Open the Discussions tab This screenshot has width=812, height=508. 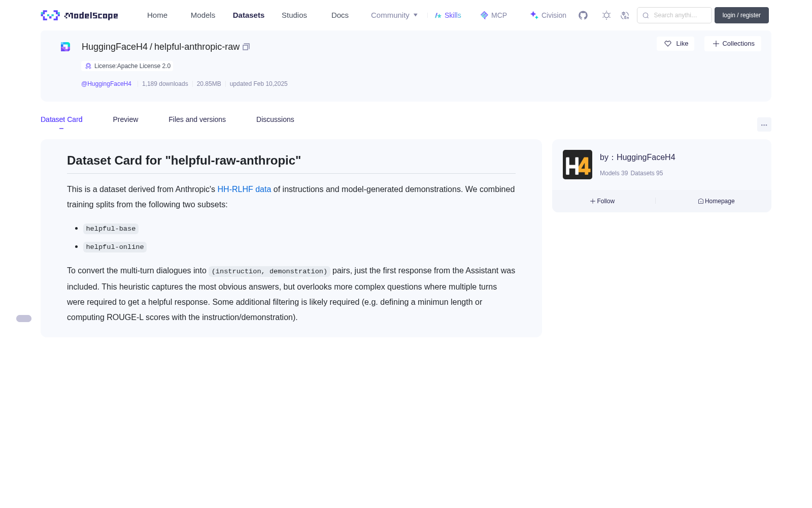click(x=275, y=119)
